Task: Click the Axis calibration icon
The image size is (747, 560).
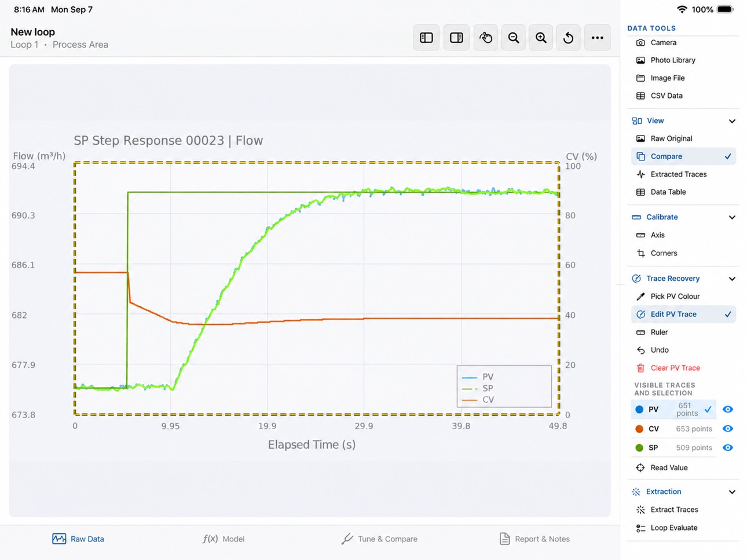Action: click(640, 235)
